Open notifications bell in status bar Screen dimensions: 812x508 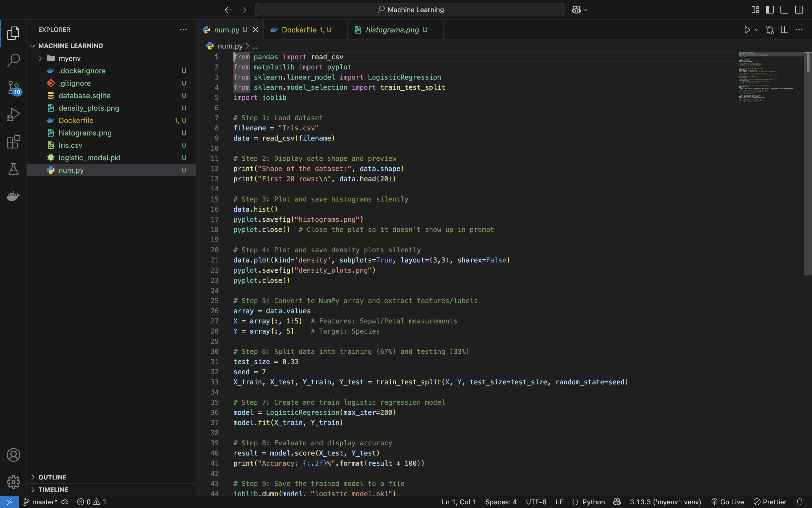click(800, 502)
